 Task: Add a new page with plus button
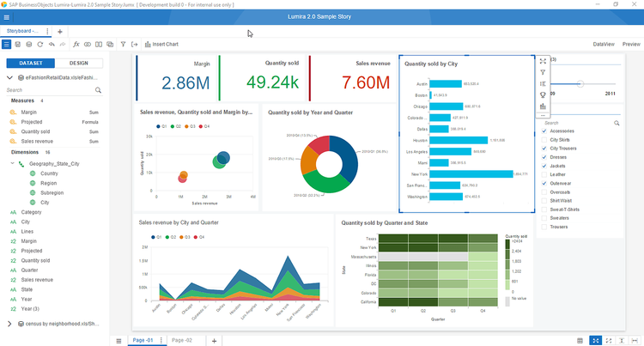click(x=214, y=341)
